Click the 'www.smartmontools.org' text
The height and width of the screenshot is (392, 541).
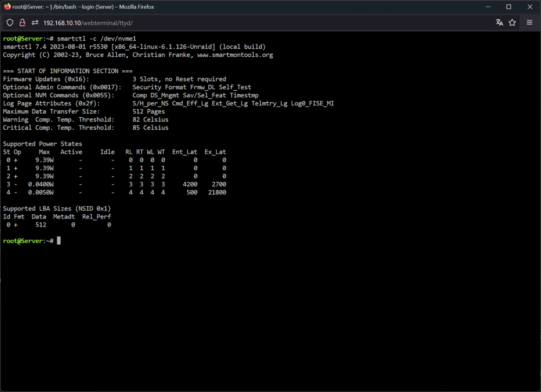pyautogui.click(x=235, y=55)
